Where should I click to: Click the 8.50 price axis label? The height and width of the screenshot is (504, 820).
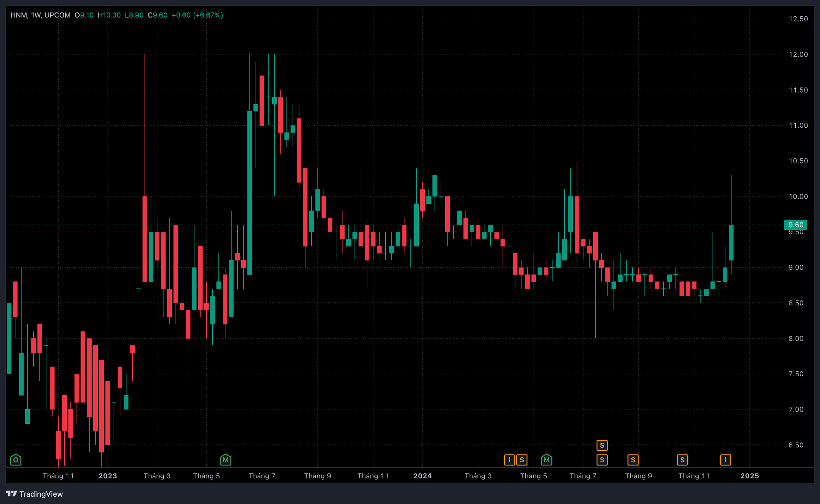pyautogui.click(x=796, y=303)
